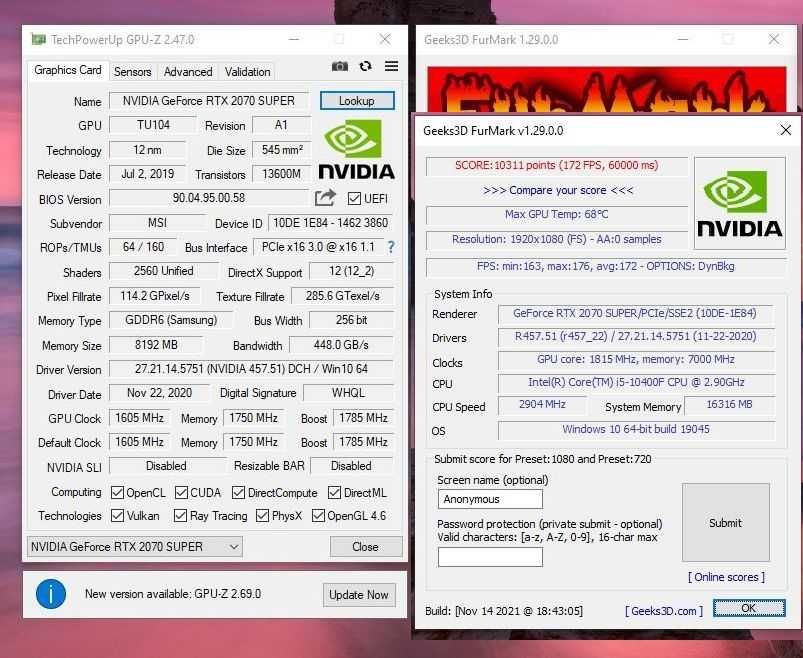
Task: Click the Screen name input field
Action: coord(490,499)
